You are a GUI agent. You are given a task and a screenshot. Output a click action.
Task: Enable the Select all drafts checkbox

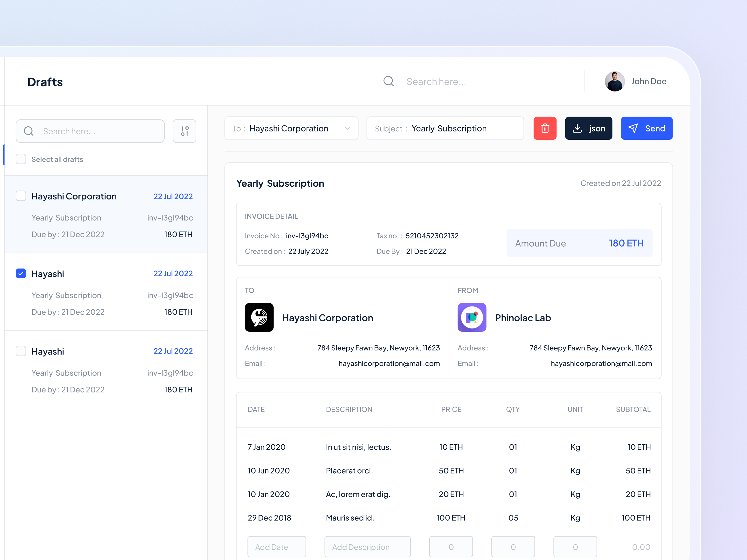click(21, 159)
